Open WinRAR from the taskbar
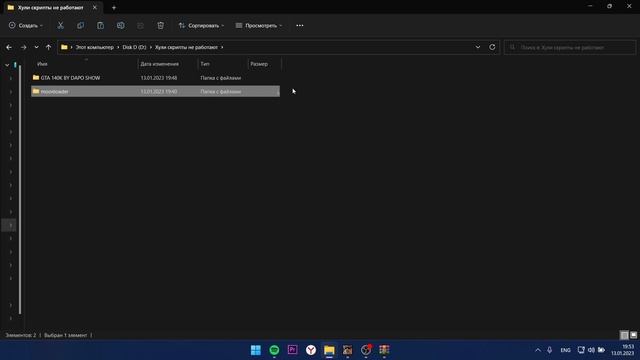Screen dimensions: 640x360 tap(384, 350)
